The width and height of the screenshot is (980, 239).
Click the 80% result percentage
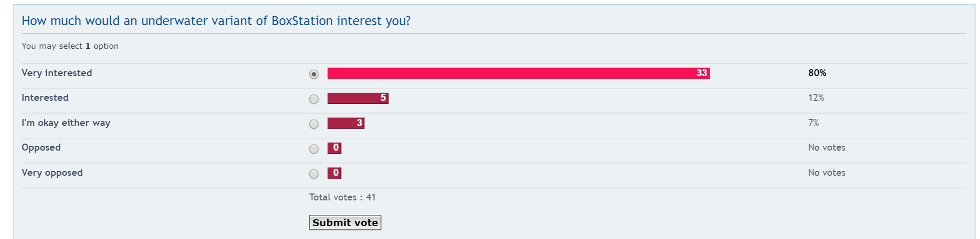click(817, 73)
